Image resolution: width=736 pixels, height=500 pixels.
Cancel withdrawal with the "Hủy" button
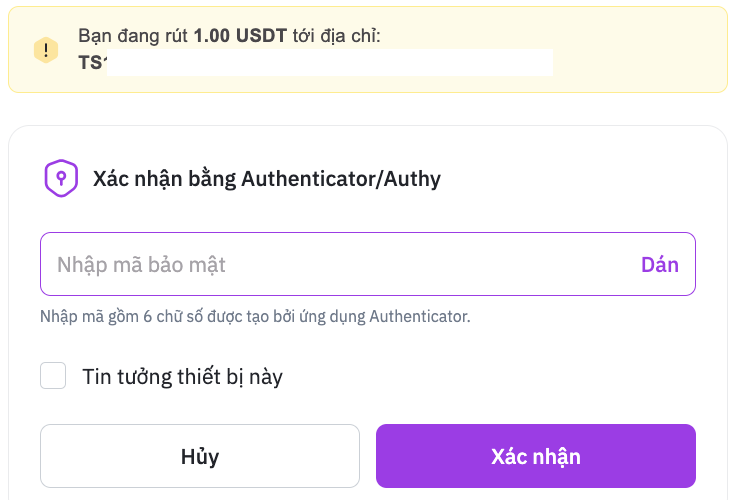tap(200, 457)
